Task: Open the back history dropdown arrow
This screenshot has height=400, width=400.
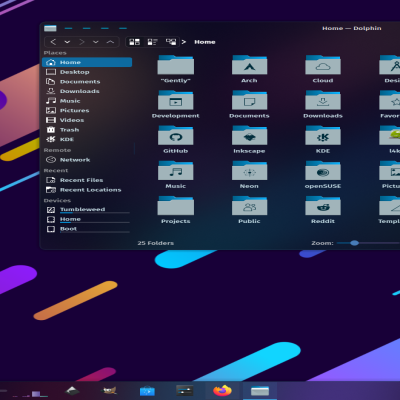Action: 67,42
